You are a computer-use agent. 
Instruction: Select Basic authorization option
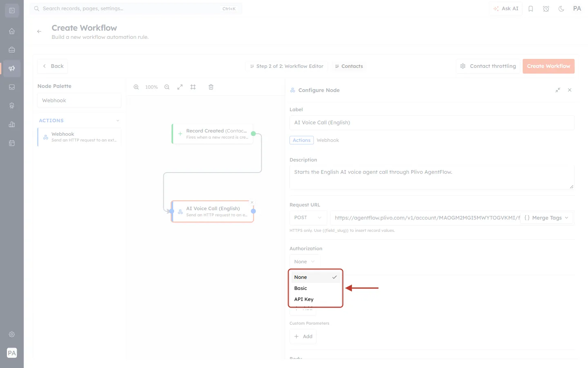315,288
